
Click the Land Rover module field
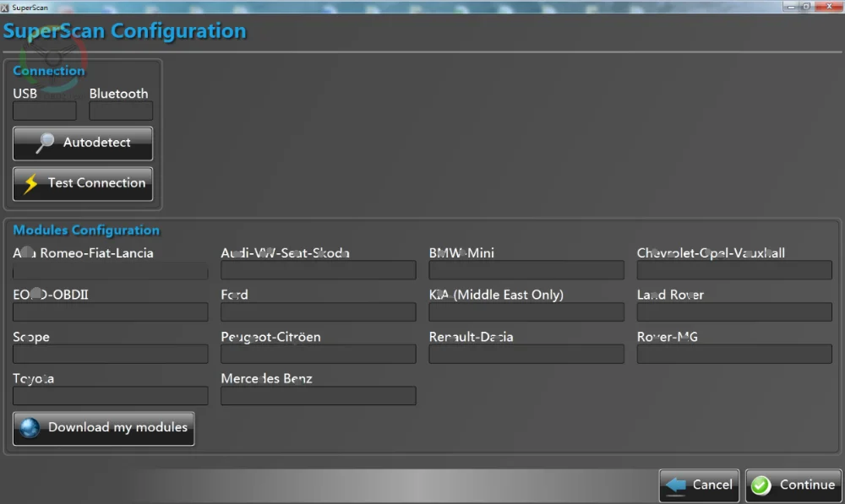click(x=734, y=312)
